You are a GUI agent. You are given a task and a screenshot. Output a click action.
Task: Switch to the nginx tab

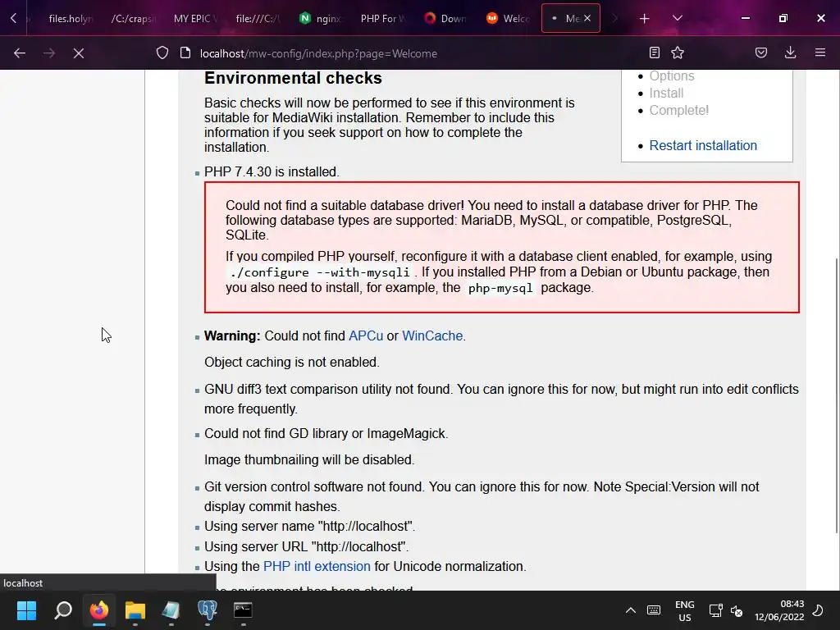point(320,19)
